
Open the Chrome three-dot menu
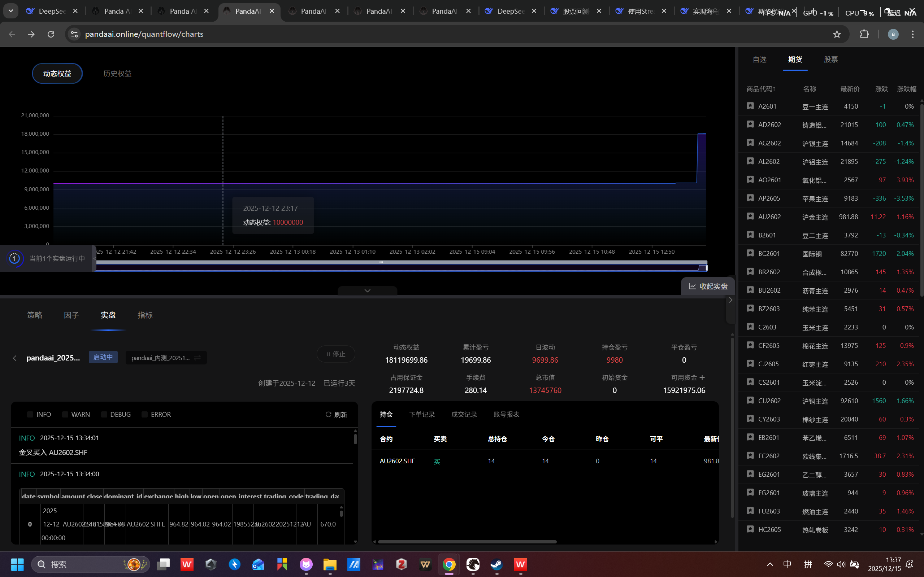point(913,34)
